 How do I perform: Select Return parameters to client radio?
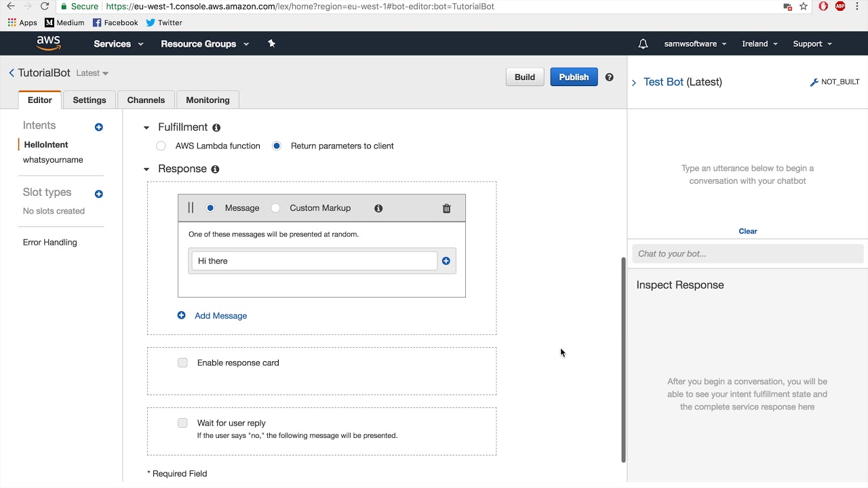[277, 146]
